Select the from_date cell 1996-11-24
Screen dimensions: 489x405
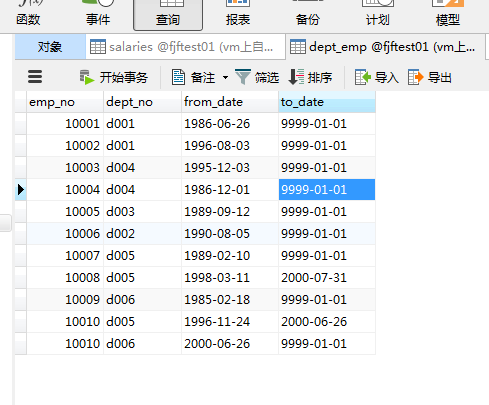[230, 322]
